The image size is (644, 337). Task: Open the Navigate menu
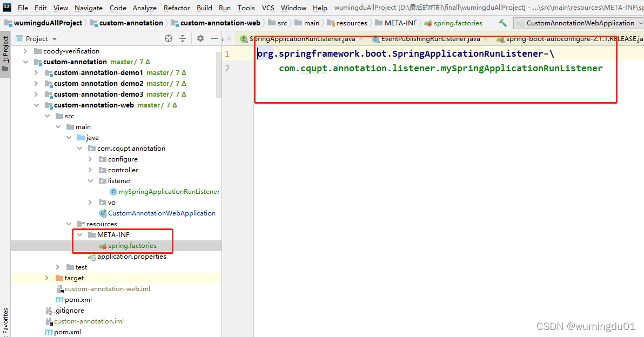(88, 8)
